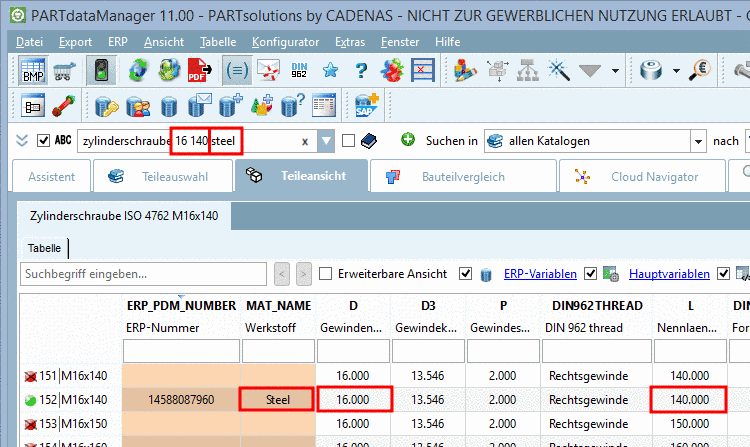This screenshot has height=447, width=750.
Task: Click the globe with people icon
Action: (169, 71)
